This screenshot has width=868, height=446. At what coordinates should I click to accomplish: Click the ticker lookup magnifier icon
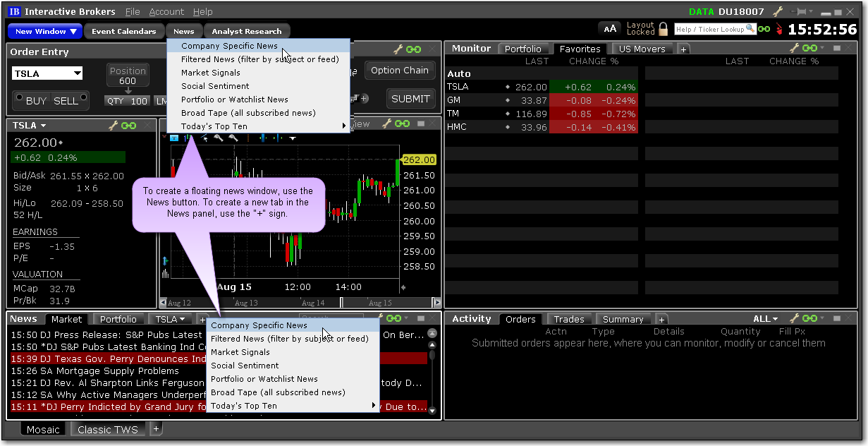tap(751, 29)
